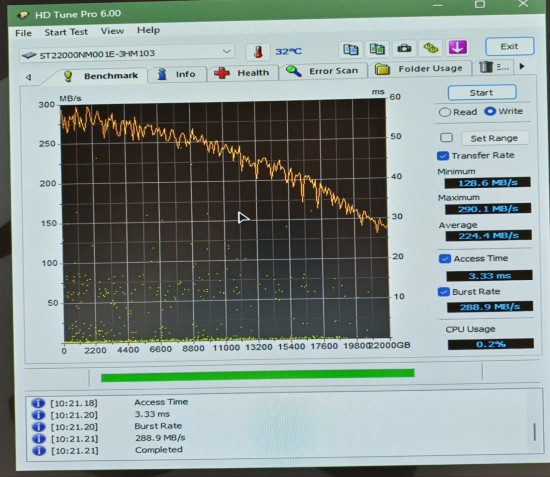Uncheck the Access Time checkbox
The width and height of the screenshot is (550, 477).
(x=445, y=259)
